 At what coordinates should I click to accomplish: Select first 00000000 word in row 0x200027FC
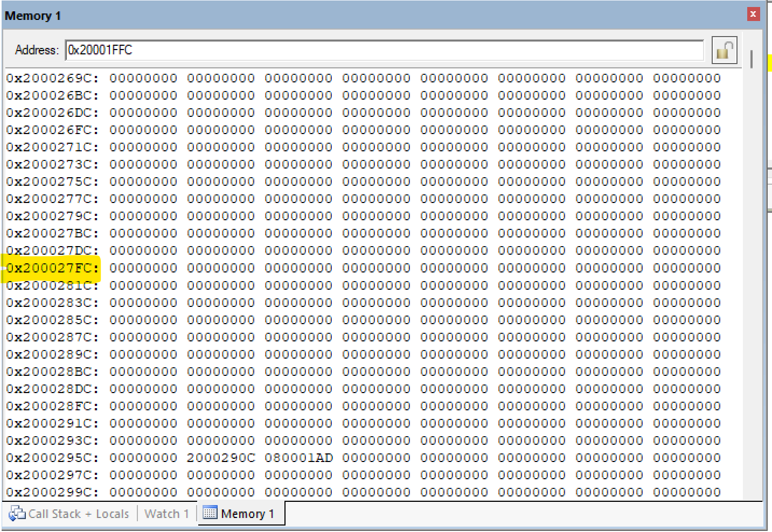coord(143,268)
